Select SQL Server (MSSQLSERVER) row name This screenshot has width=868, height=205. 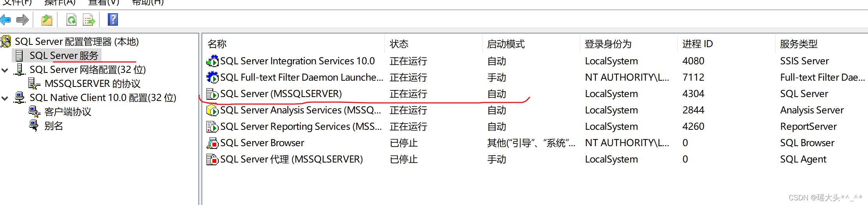(281, 94)
